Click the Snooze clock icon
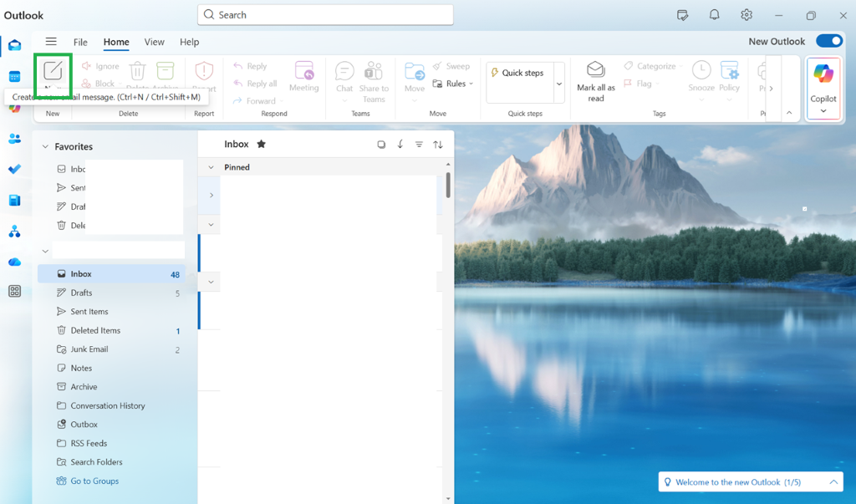Screen dimensions: 856x504 701,70
